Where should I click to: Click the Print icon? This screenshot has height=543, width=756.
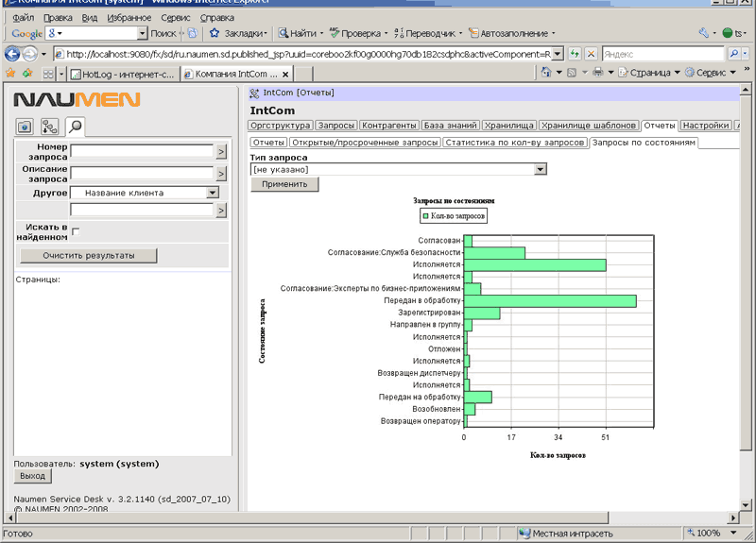click(x=598, y=73)
